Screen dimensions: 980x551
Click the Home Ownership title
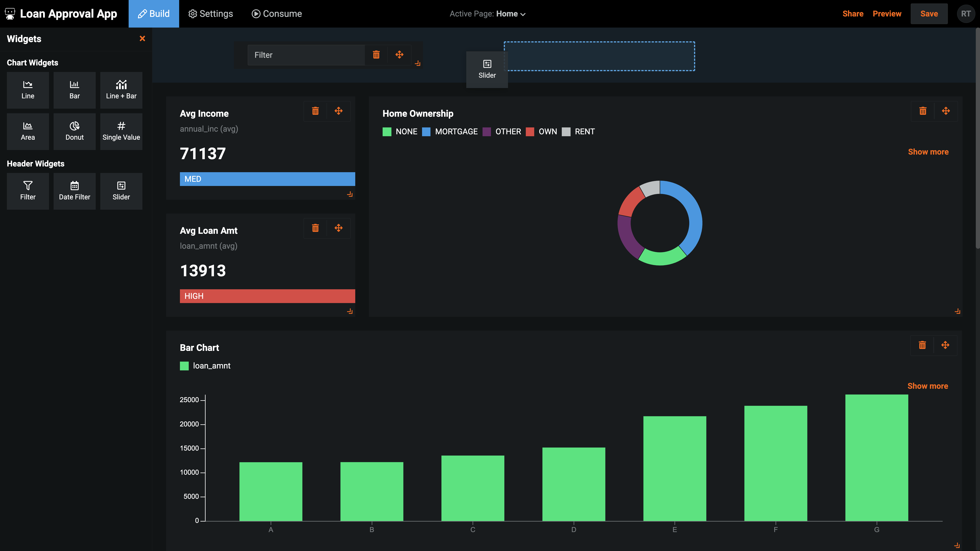[x=418, y=113]
